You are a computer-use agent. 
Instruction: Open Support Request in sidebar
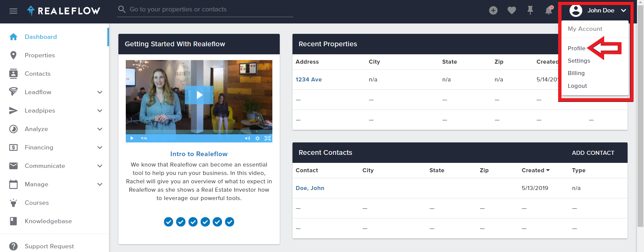click(49, 246)
